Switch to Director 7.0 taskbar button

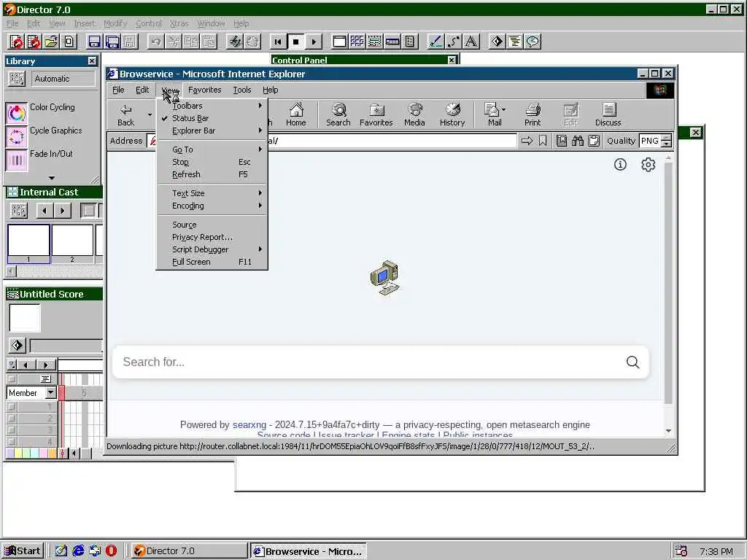coord(189,551)
